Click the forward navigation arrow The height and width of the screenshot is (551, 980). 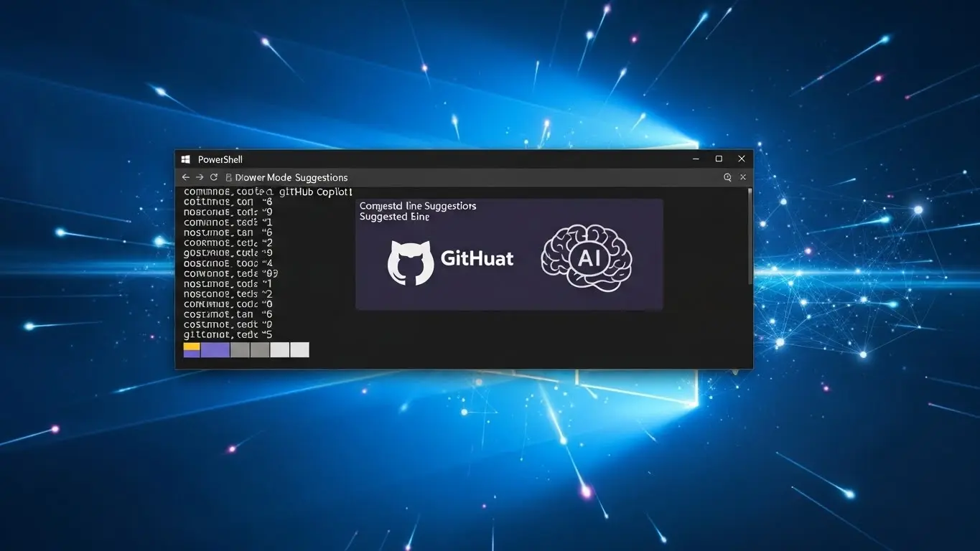click(x=199, y=176)
